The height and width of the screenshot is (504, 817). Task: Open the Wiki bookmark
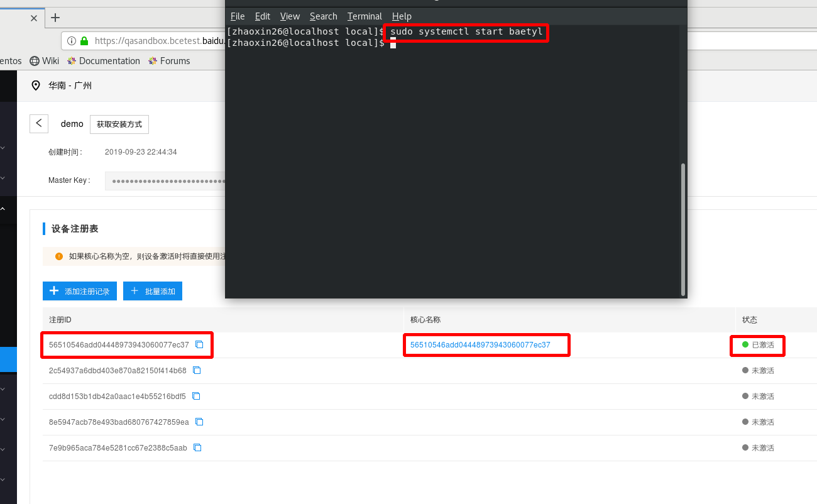(45, 61)
